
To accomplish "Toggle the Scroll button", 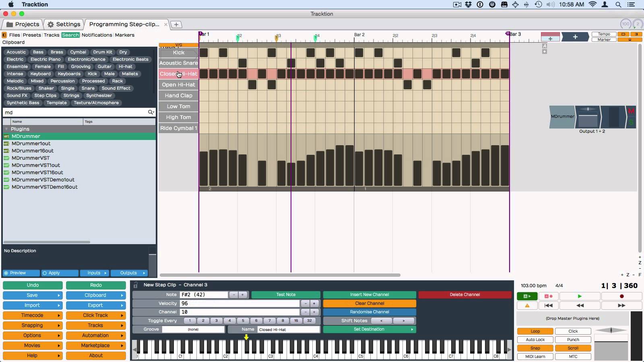I will coord(573,348).
